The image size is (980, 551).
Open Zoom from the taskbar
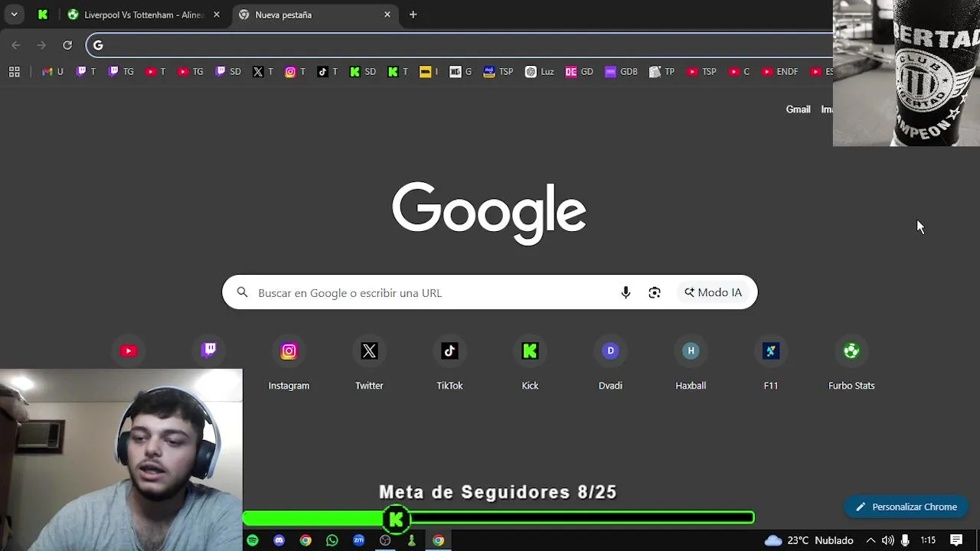[x=358, y=540]
